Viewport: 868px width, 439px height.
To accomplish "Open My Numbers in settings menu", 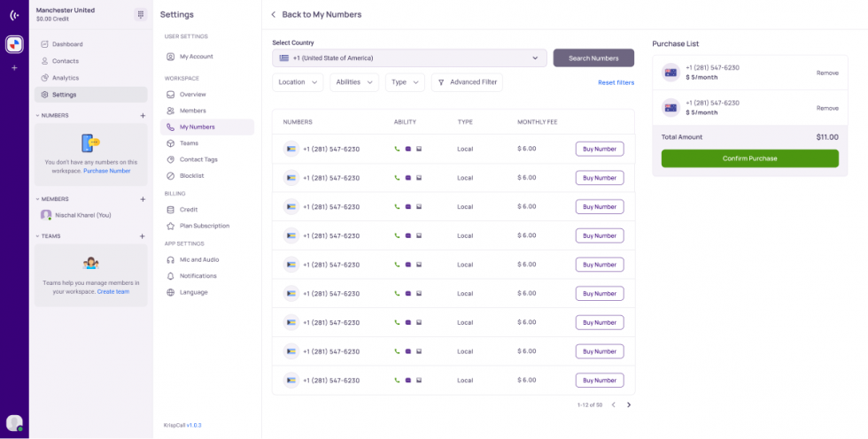I will (197, 127).
